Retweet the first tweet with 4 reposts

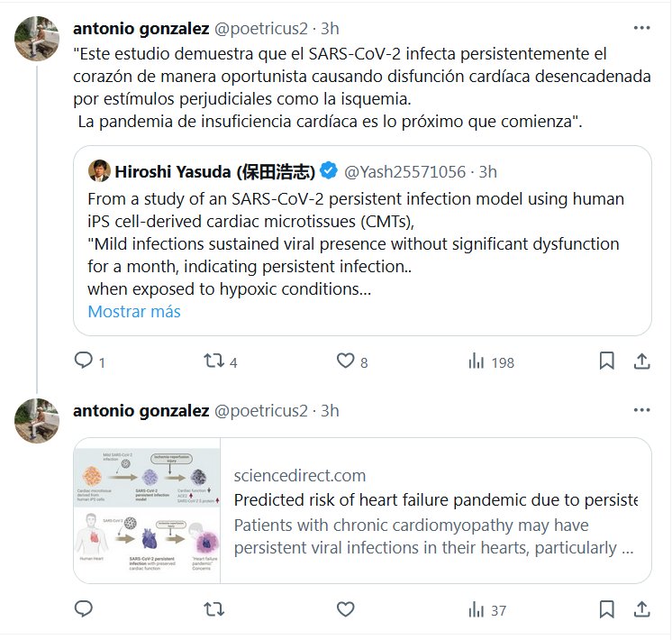pos(213,361)
